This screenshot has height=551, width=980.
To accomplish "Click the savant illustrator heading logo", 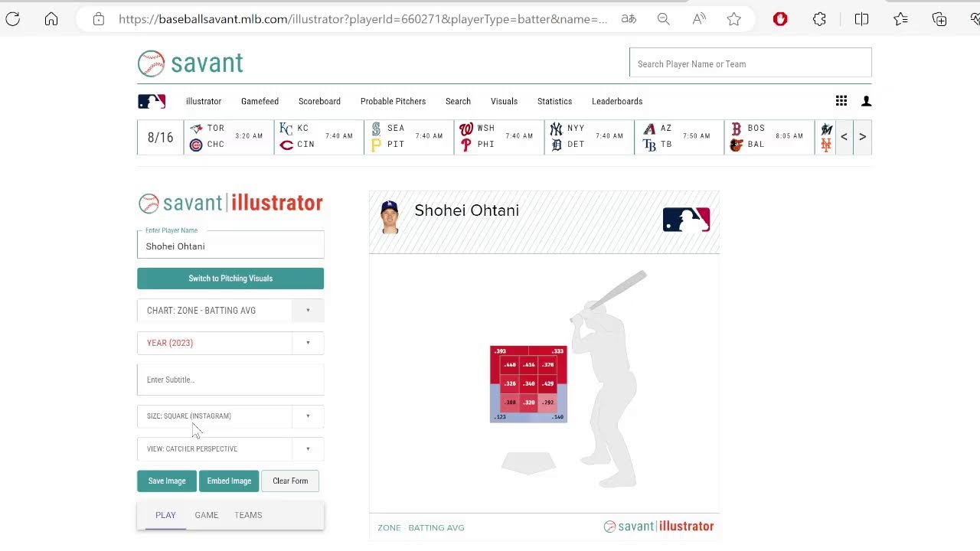I will [x=230, y=203].
